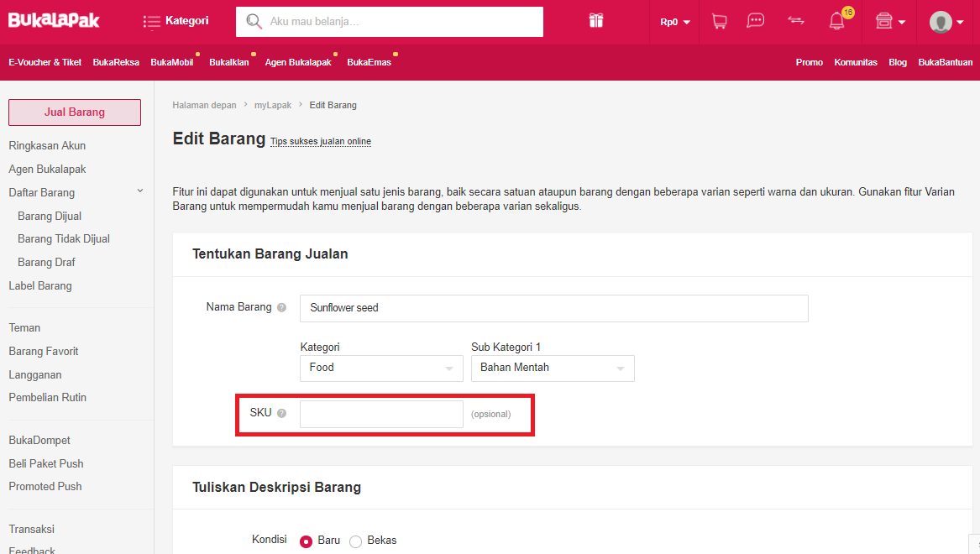Open Feedback in sidebar

32,550
